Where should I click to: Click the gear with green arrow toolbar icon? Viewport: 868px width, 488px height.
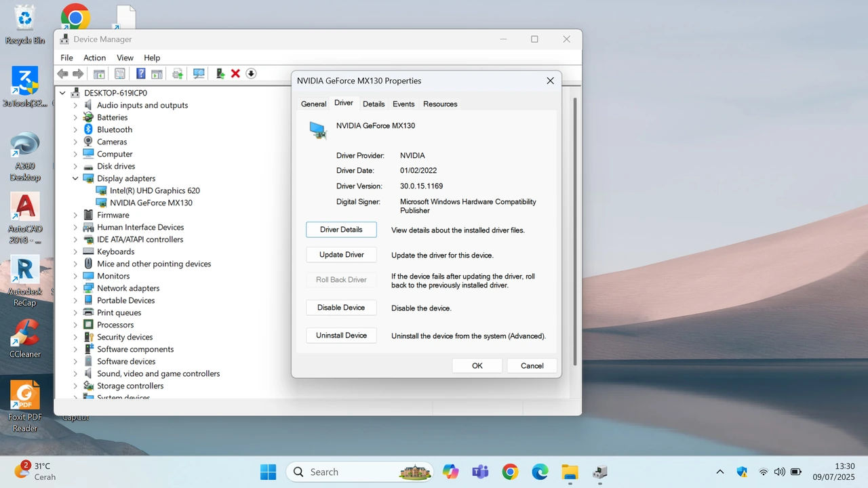click(x=178, y=73)
